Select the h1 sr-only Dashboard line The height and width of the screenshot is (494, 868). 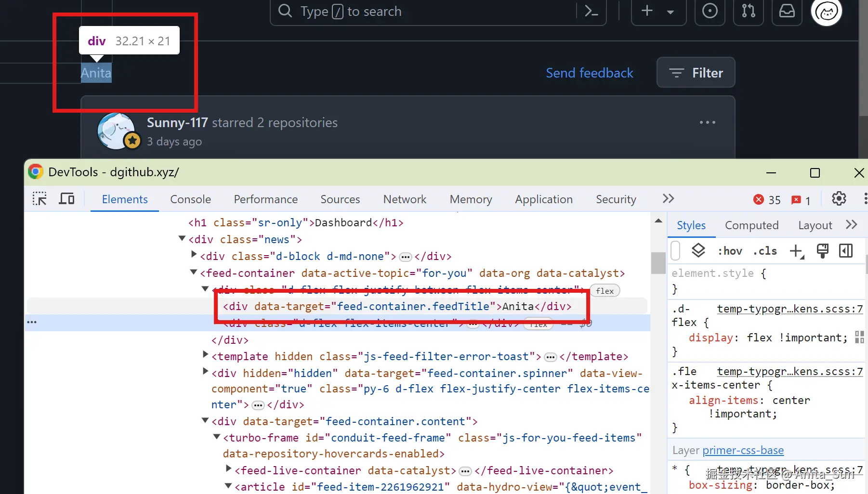[296, 223]
